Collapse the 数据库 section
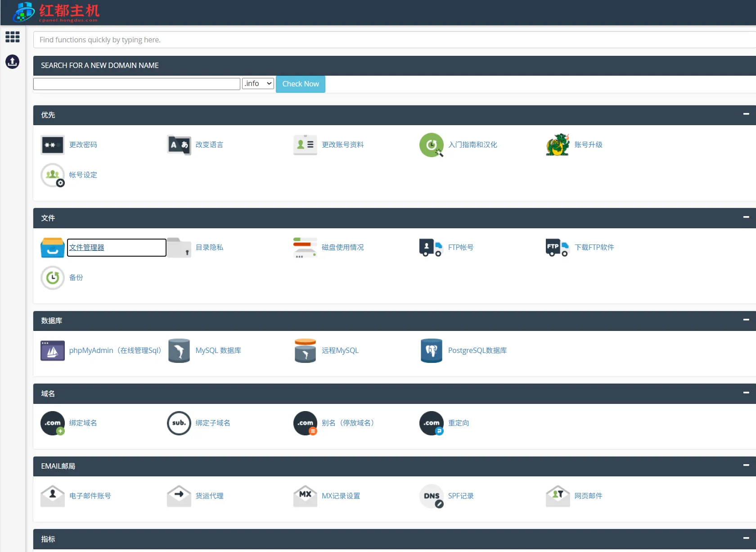Image resolution: width=756 pixels, height=552 pixels. click(x=746, y=320)
